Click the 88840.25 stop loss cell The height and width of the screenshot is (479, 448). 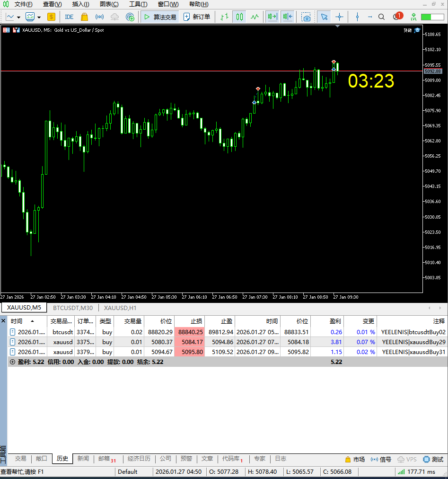coord(190,332)
